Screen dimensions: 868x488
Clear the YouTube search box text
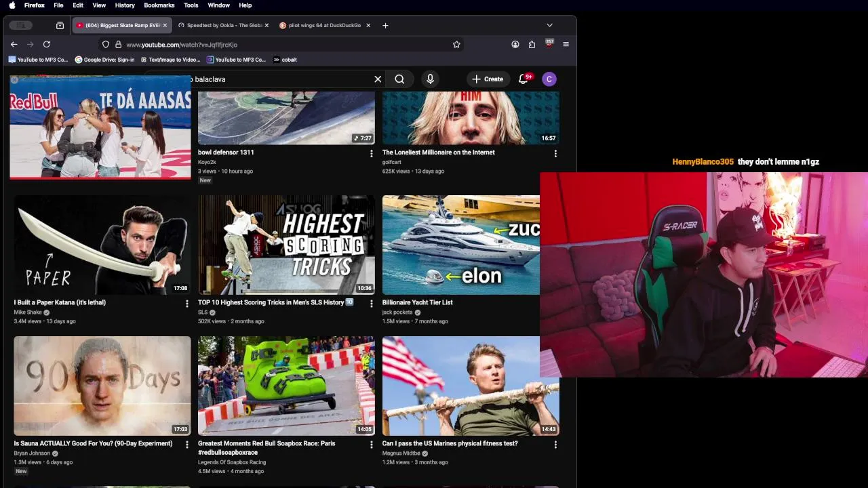378,79
